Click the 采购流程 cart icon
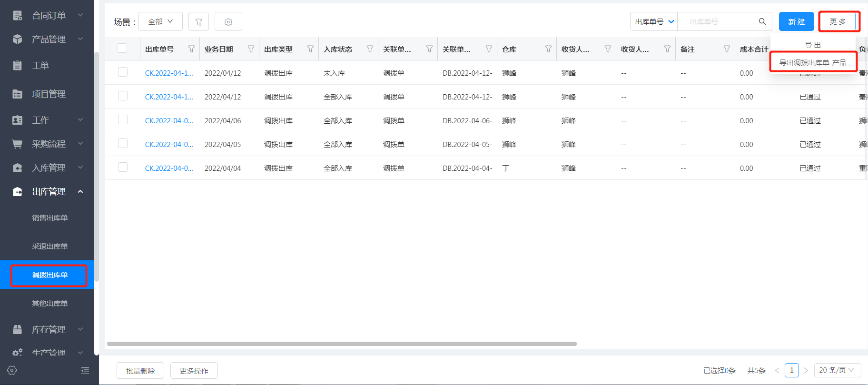Viewport: 868px width, 385px height. 18,144
